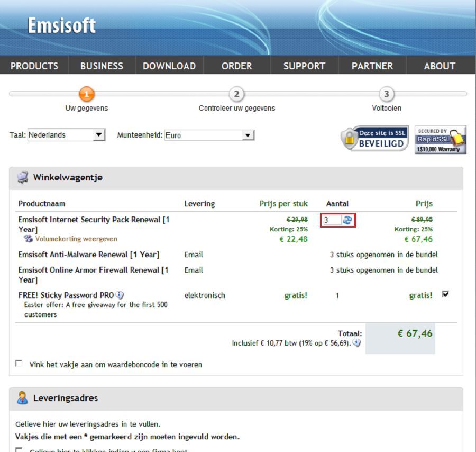Click the Uw gegevens step label

pos(87,108)
